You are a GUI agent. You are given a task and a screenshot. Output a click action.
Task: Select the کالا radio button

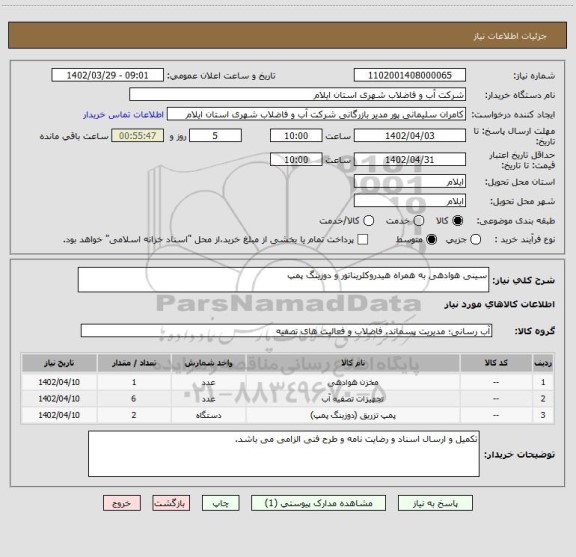coord(458,221)
